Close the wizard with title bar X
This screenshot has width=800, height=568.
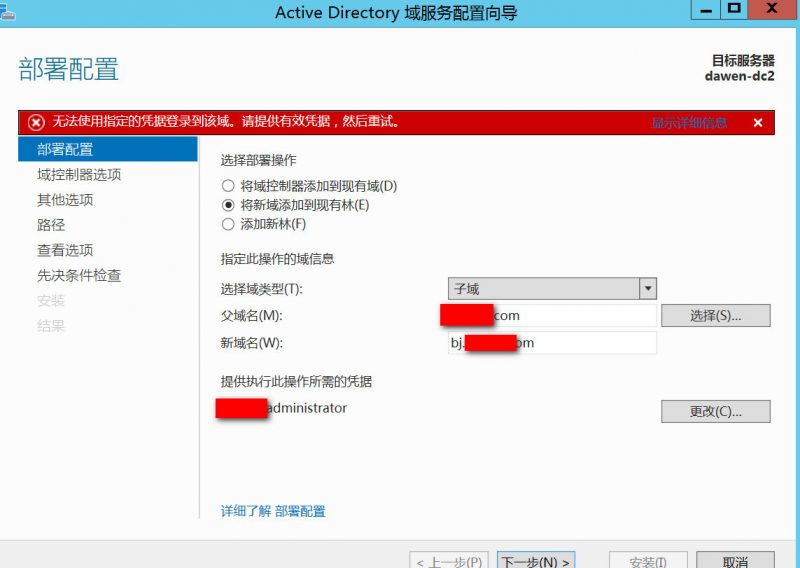tap(772, 10)
